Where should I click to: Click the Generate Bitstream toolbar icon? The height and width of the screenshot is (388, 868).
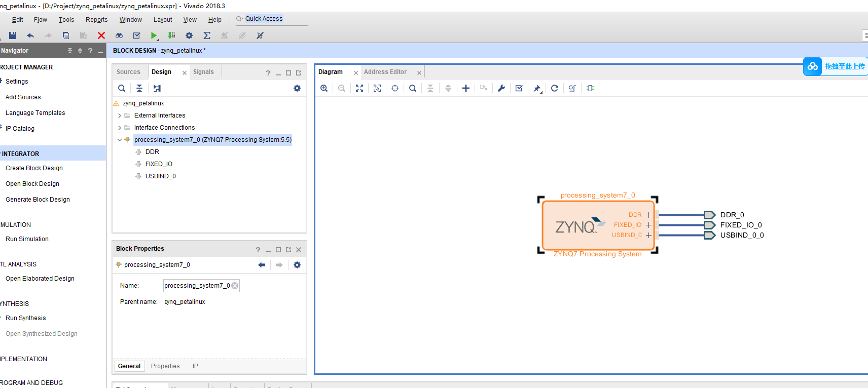click(x=172, y=35)
